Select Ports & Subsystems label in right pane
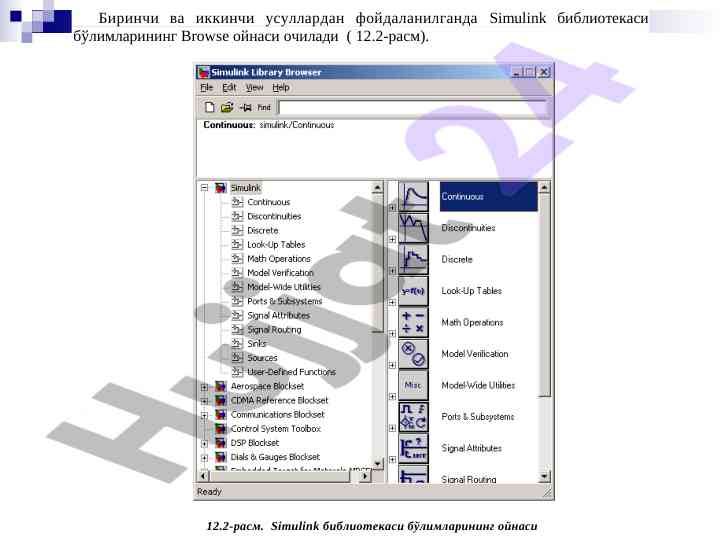720x540 pixels. coord(478,416)
